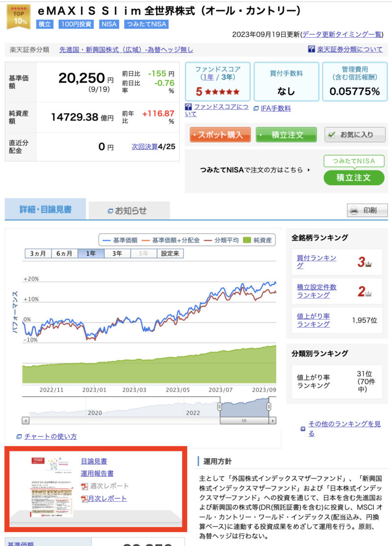Click the crown icon next to rank 3
Image resolution: width=392 pixels, height=546 pixels.
pos(368,264)
